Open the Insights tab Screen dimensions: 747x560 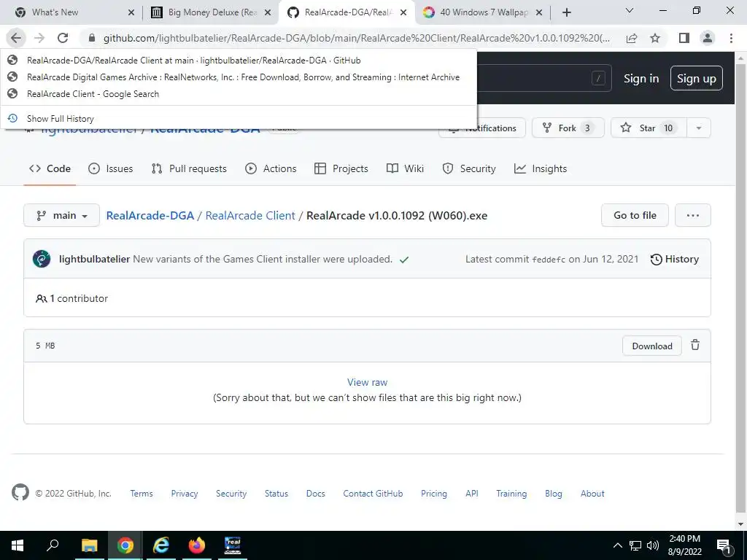(541, 168)
